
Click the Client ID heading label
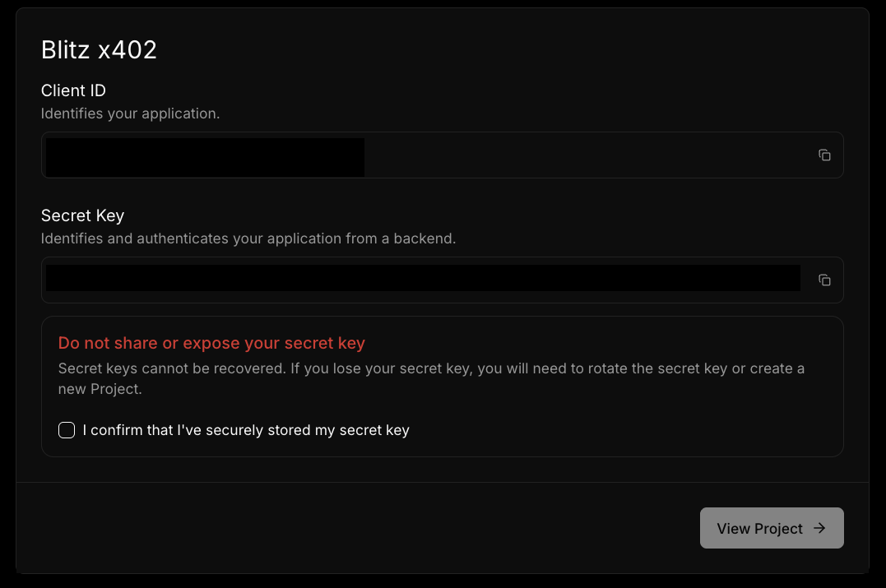coord(73,90)
